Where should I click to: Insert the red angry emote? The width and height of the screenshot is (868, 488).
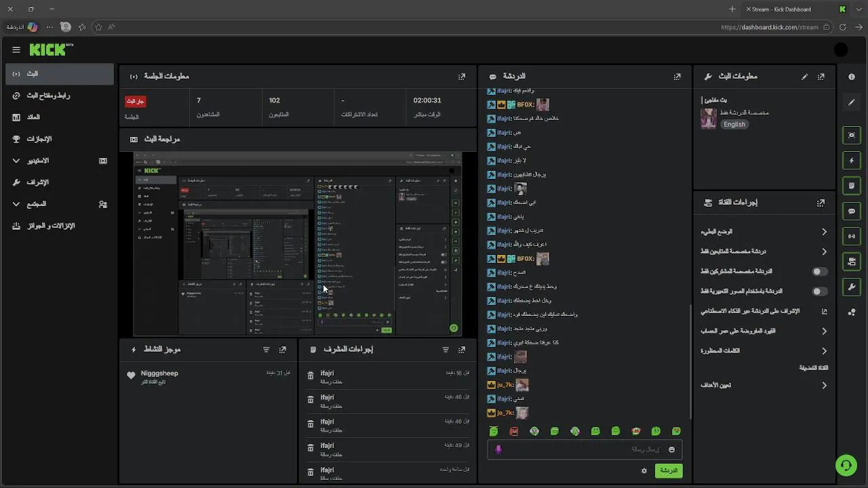(x=514, y=431)
